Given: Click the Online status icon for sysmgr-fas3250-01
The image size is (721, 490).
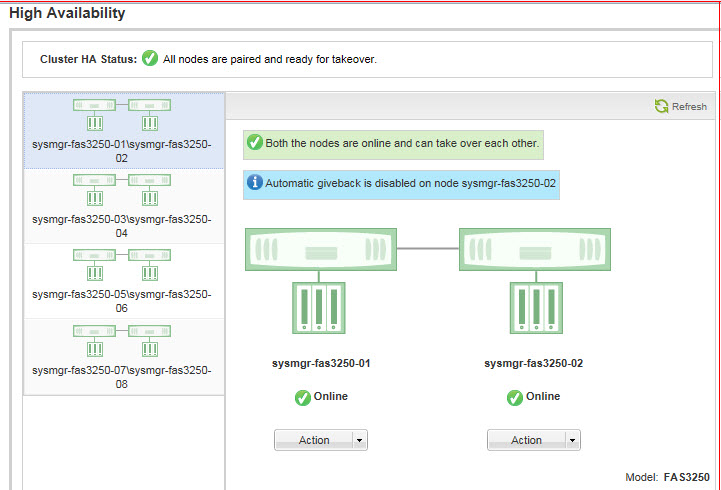Looking at the screenshot, I should click(302, 397).
